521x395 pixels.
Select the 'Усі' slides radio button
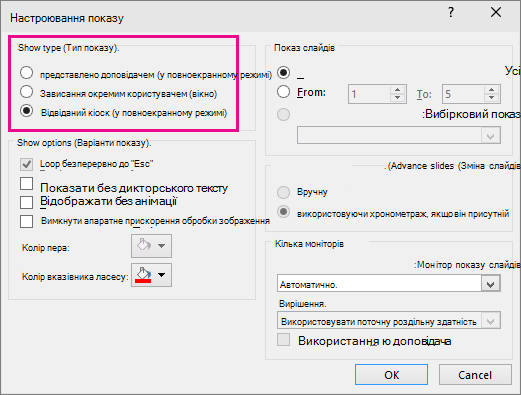[283, 73]
